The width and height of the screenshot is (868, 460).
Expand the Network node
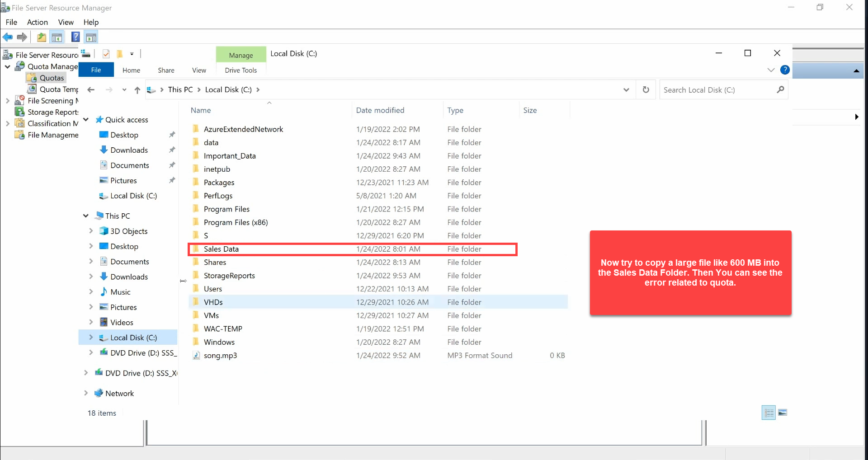[x=85, y=393]
